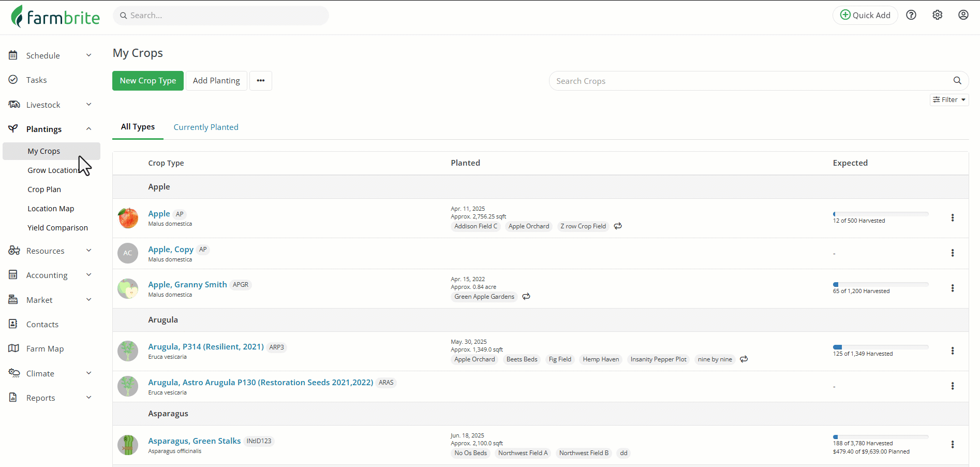
Task: Click the New Crop Type button
Action: [148, 81]
